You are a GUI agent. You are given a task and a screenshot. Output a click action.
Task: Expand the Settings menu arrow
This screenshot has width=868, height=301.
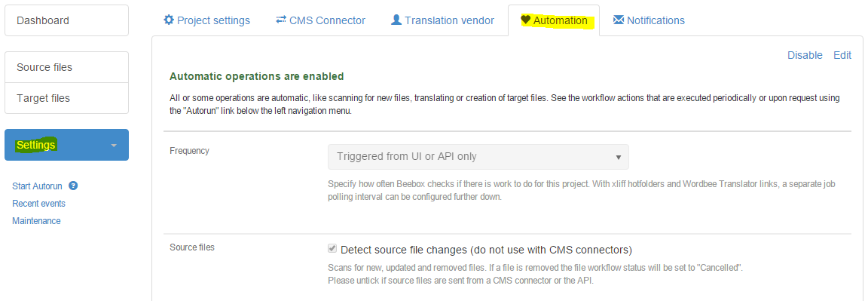click(114, 146)
